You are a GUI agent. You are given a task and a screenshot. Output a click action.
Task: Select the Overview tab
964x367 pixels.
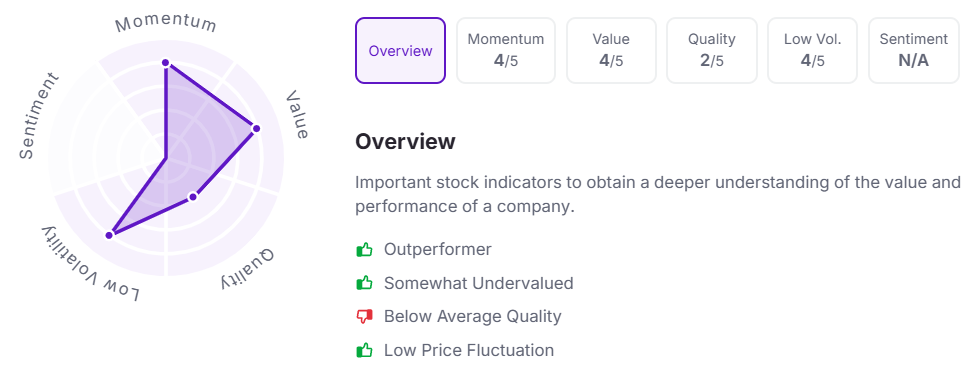(400, 50)
